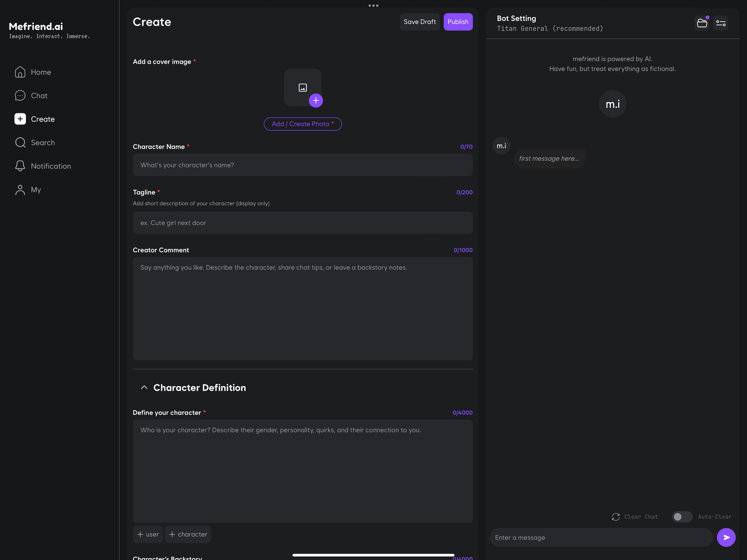Open the bot folder icon in header
Viewport: 747px width, 560px height.
click(702, 23)
